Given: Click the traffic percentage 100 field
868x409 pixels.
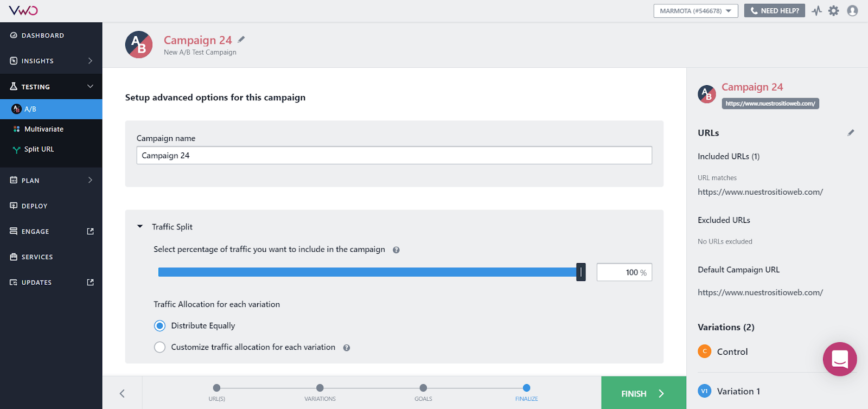Looking at the screenshot, I should coord(624,272).
